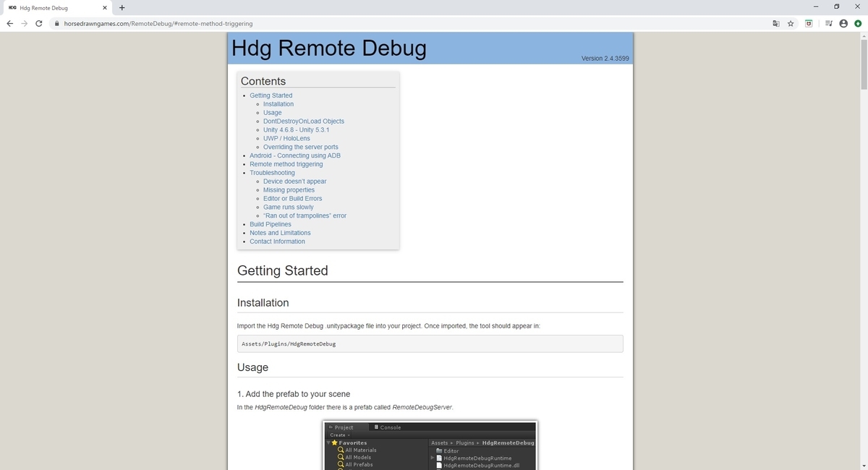Click the Usage section heading
Viewport: 868px width, 470px height.
point(253,367)
